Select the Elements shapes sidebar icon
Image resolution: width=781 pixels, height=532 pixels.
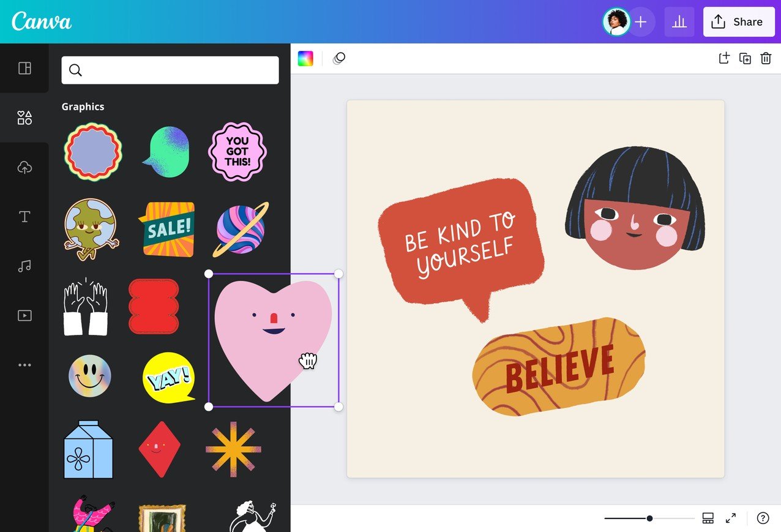pos(24,118)
